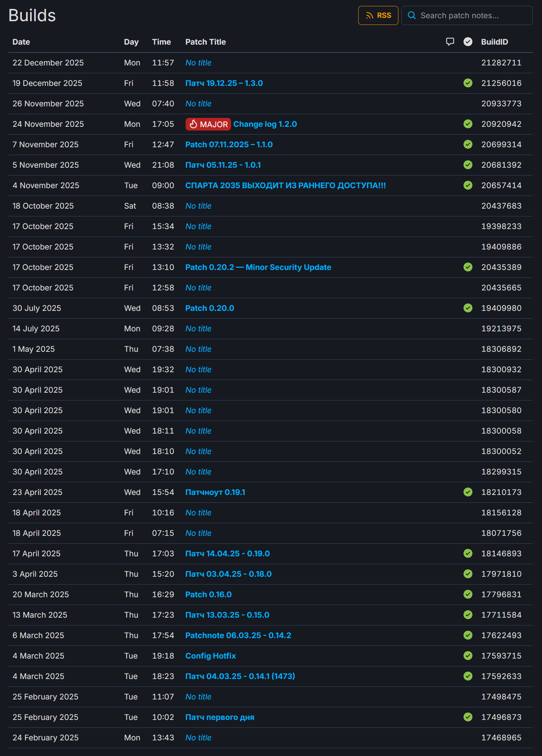This screenshot has width=542, height=756.
Task: Click the verified checkmark column header icon
Action: click(x=468, y=42)
